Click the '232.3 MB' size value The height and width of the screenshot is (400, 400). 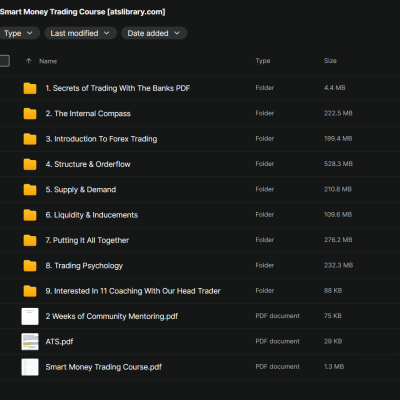[338, 265]
